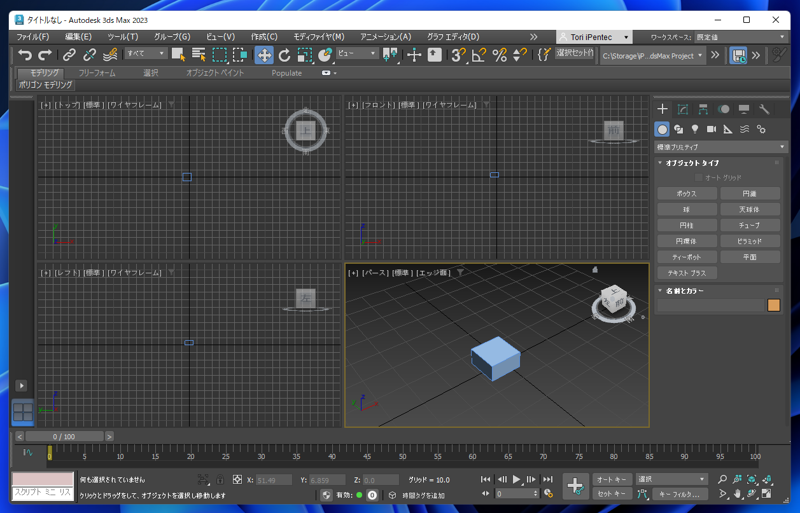Select the Lights bulb category icon
The image size is (800, 513).
[x=695, y=129]
